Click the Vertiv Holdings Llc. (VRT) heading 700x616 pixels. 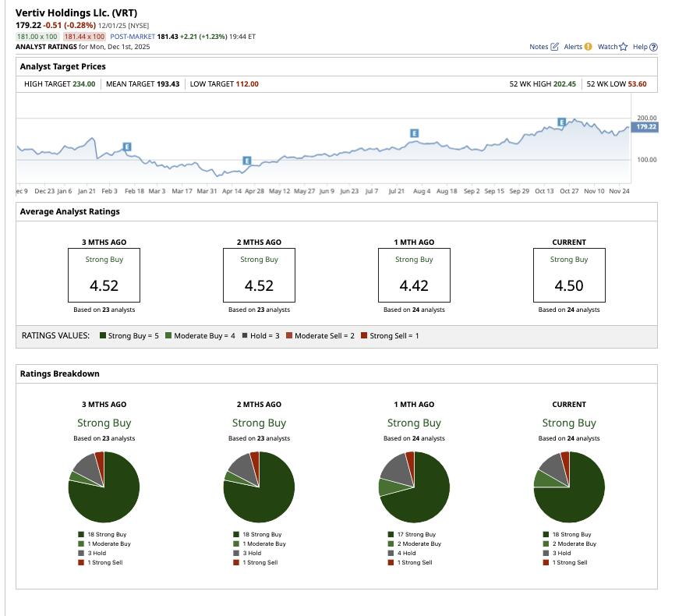[x=77, y=12]
